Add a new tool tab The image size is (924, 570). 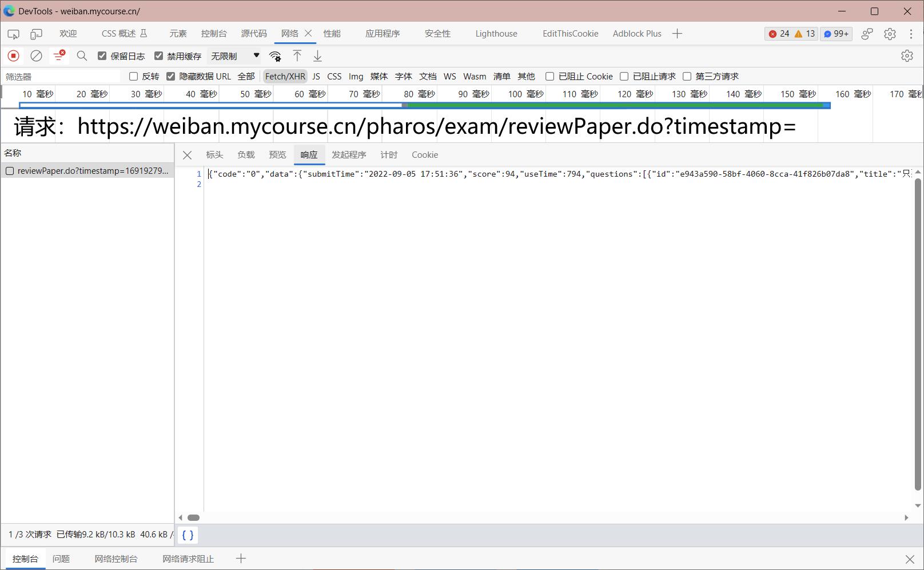click(678, 34)
